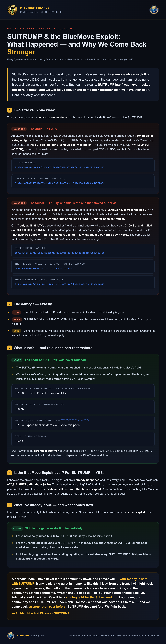Open SuiDex V3 pool link 0XDF8CCFCC10…D4B284
The image size is (166, 644).
pos(75,420)
